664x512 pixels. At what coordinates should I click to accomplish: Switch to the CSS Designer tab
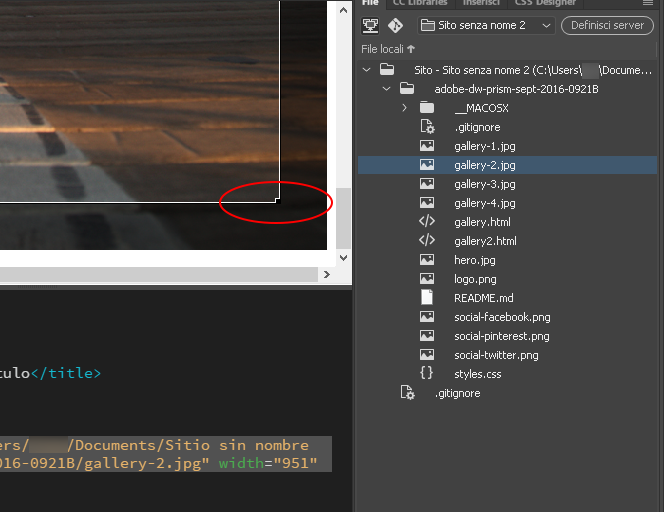[546, 3]
